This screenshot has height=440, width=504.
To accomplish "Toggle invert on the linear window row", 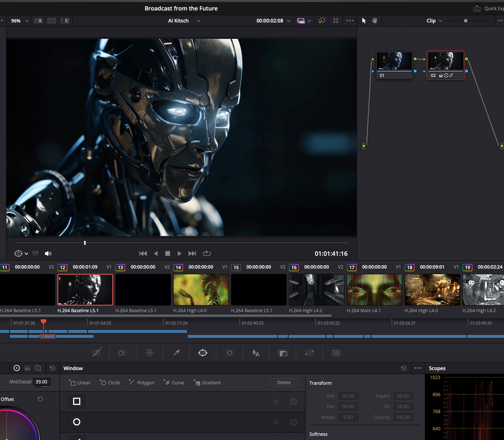I will tap(276, 402).
